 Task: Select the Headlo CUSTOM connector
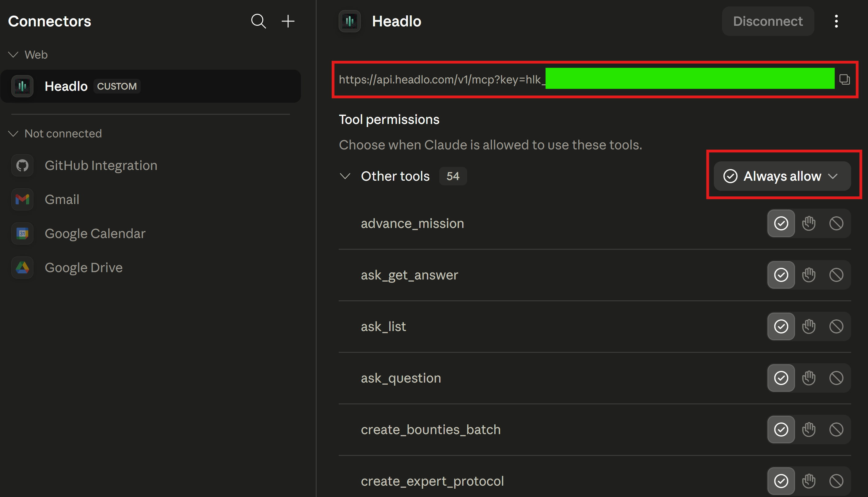point(151,86)
